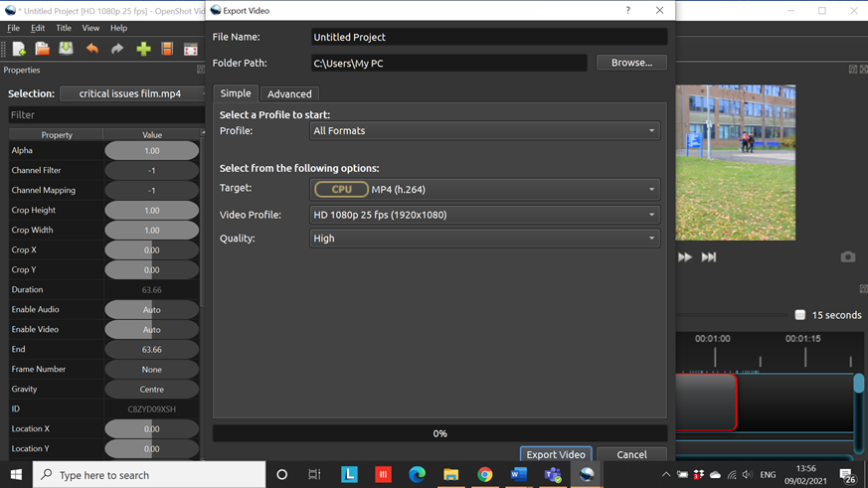Jump to end with skip-forward button

click(x=709, y=257)
